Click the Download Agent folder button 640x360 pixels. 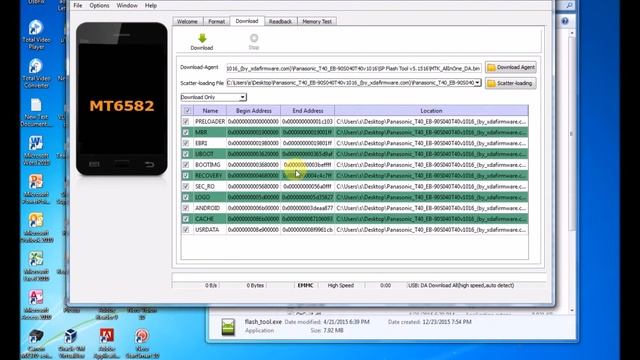(511, 67)
